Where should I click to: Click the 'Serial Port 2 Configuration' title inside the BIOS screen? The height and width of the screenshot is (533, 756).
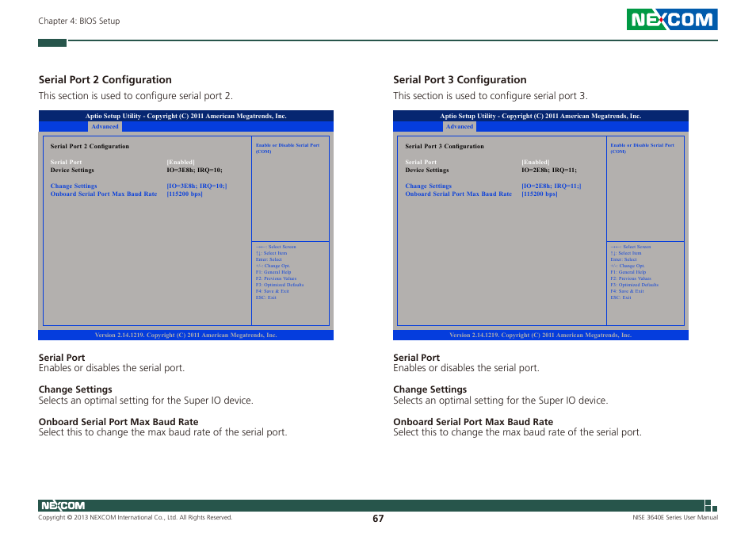[90, 146]
